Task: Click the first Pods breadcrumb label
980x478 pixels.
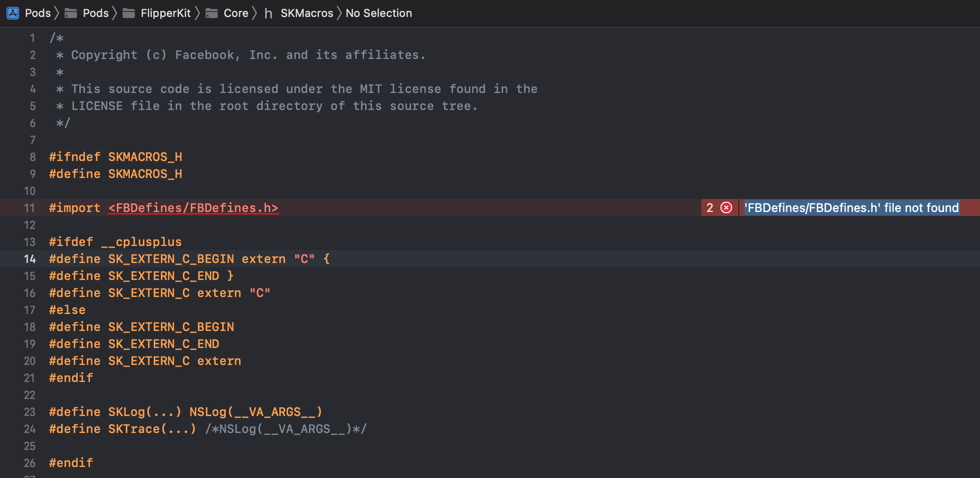Action: pos(38,13)
